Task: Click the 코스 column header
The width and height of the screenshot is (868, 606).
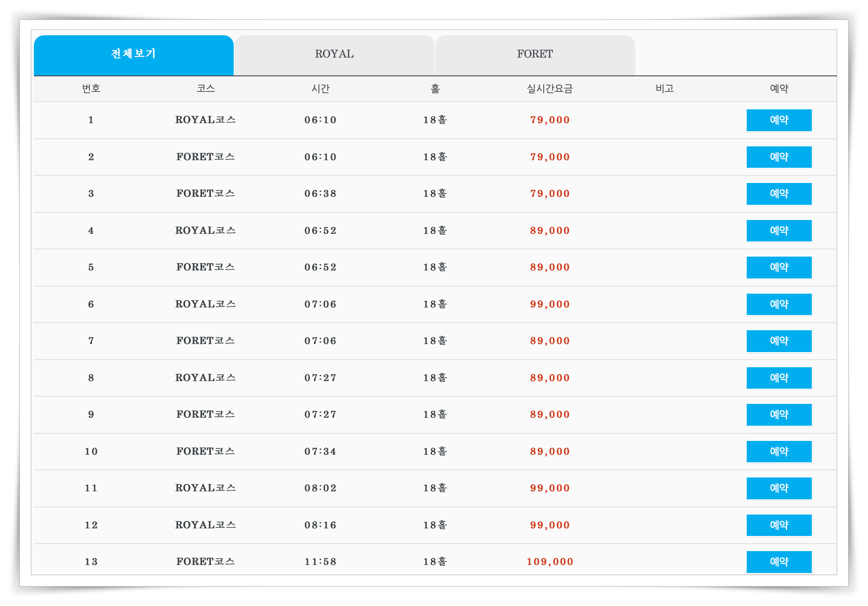Action: [x=206, y=89]
